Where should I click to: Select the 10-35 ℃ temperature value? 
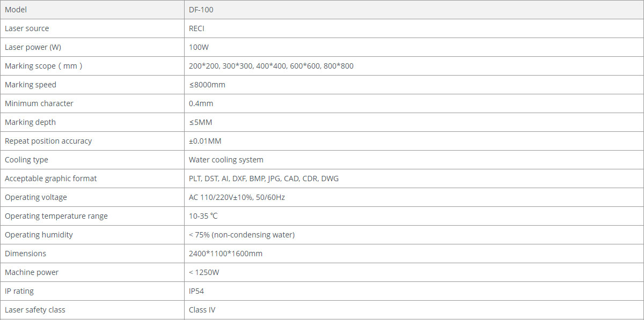click(x=203, y=216)
